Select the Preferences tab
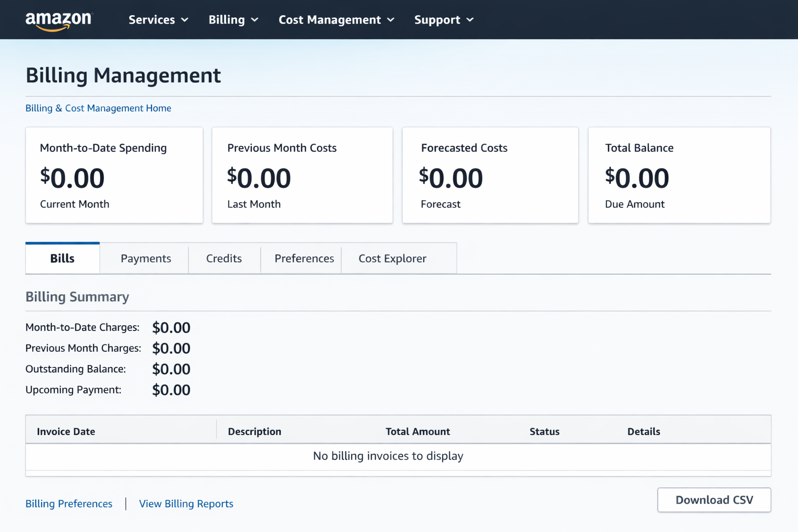Viewport: 798px width, 532px height. [304, 258]
